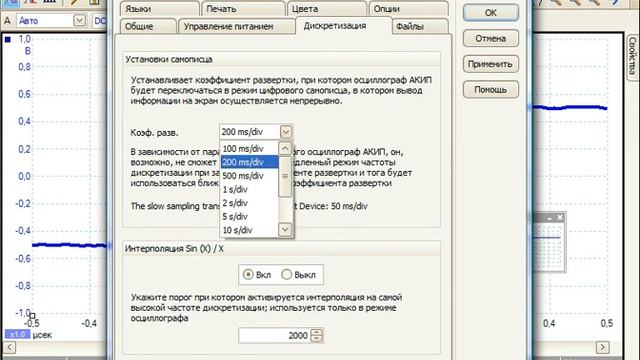This screenshot has width=640, height=360.
Task: Click the graph's left scroll arrow
Action: point(9,348)
